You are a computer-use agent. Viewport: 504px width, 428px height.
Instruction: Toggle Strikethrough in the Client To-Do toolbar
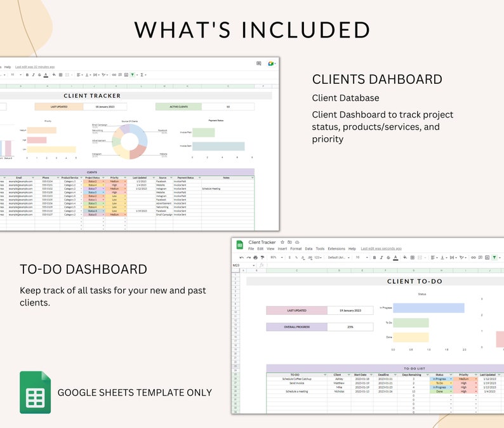tap(388, 258)
